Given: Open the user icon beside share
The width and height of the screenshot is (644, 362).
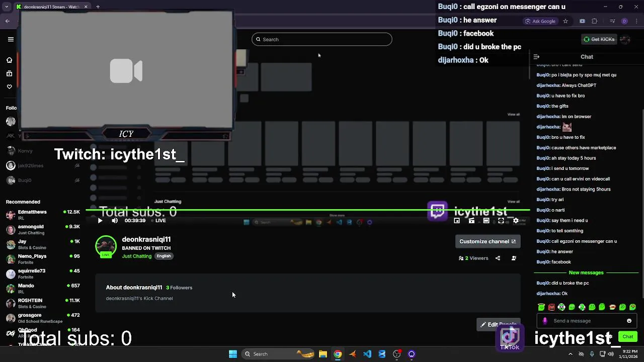Looking at the screenshot, I should 514,258.
